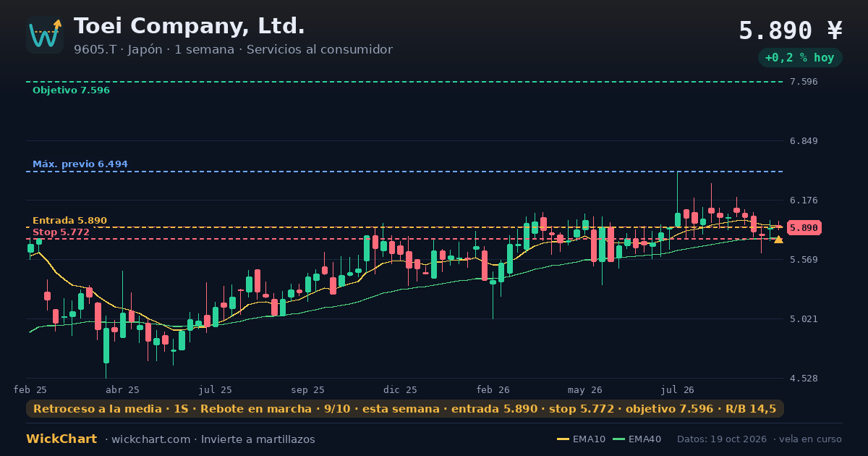This screenshot has height=456, width=868.
Task: Click the feb 26 date axis label
Action: click(493, 390)
